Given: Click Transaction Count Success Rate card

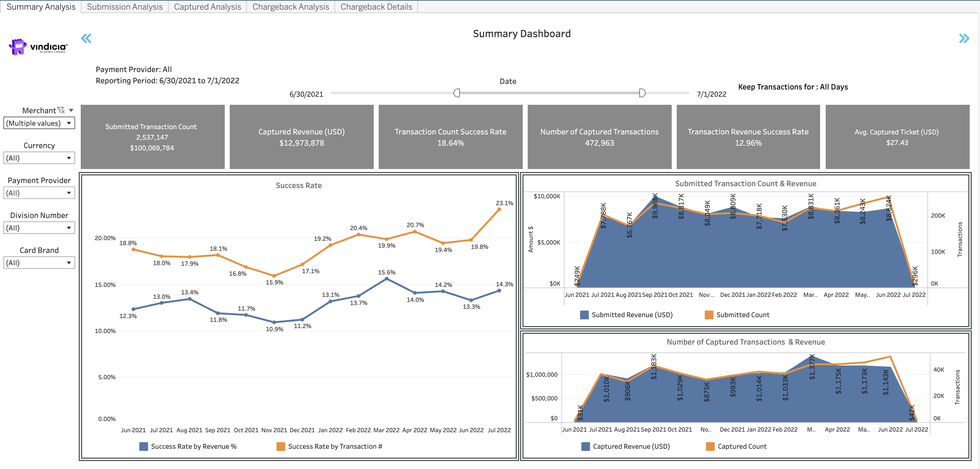Looking at the screenshot, I should tap(450, 137).
